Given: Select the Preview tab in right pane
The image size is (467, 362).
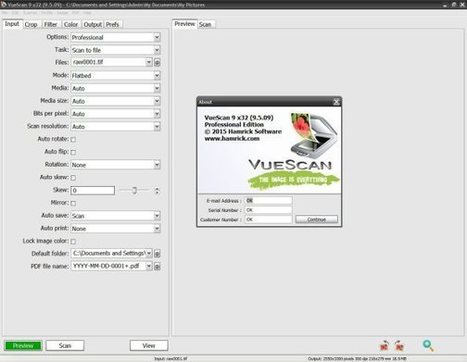Looking at the screenshot, I should coord(184,24).
